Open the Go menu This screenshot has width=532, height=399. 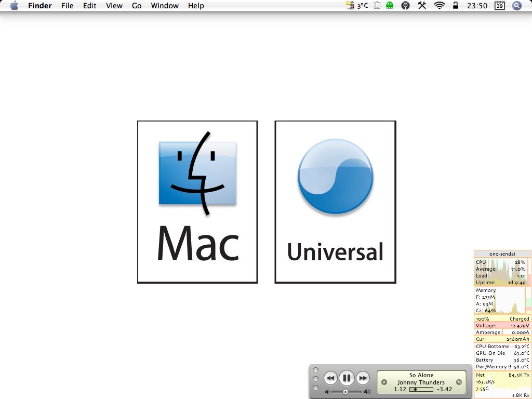point(137,6)
